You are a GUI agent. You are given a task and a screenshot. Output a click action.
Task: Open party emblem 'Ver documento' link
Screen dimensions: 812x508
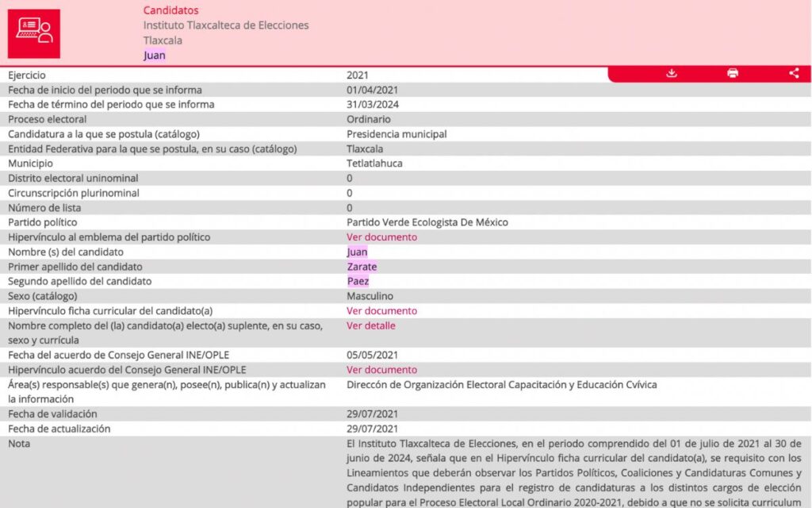tap(381, 237)
